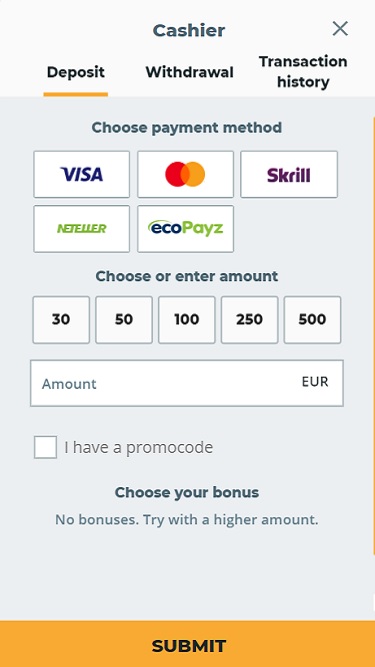Pick Skrill as payment method

tap(289, 174)
